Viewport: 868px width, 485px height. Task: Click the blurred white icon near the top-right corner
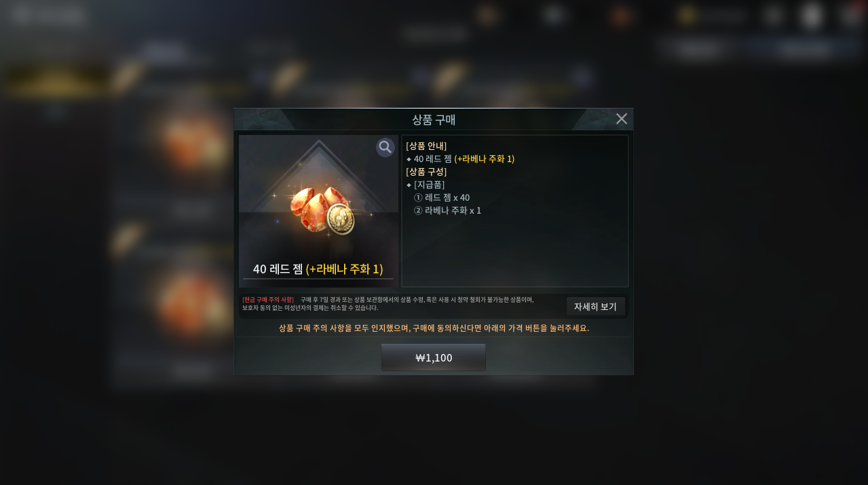pyautogui.click(x=812, y=16)
